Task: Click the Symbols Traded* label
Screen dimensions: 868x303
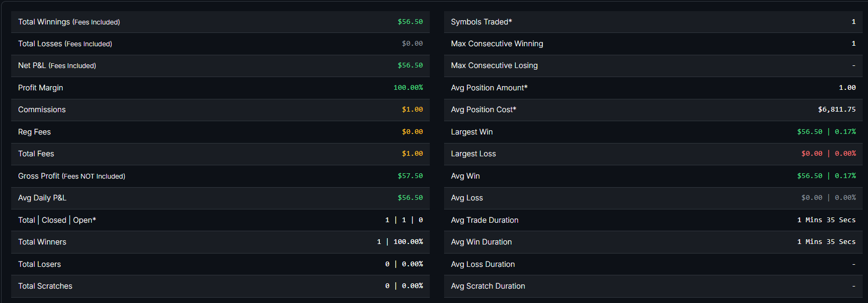Action: coord(481,22)
